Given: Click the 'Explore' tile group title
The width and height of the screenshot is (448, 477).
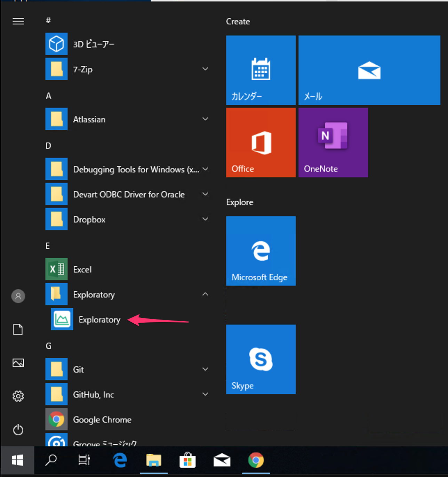Looking at the screenshot, I should tap(240, 202).
